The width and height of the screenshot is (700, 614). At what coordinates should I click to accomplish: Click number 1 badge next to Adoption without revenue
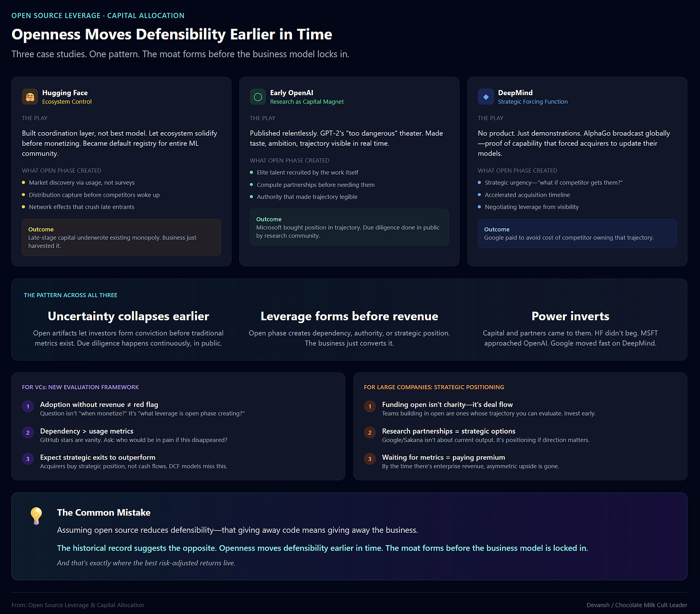point(28,406)
